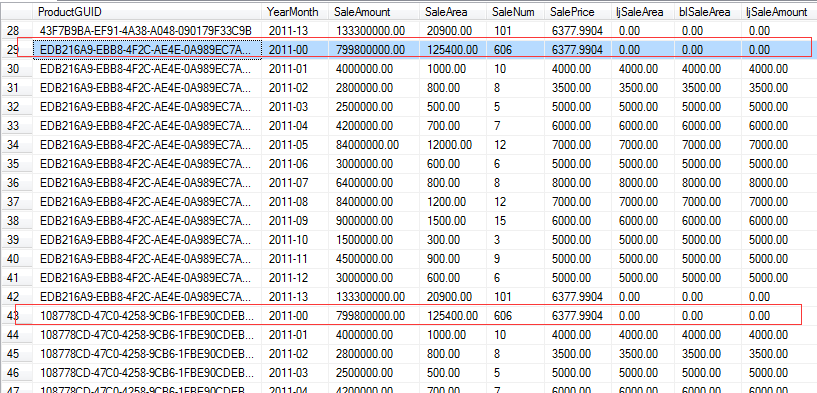The image size is (817, 393).
Task: Select SaleAmount 4500000.00 cell
Action: (x=374, y=259)
